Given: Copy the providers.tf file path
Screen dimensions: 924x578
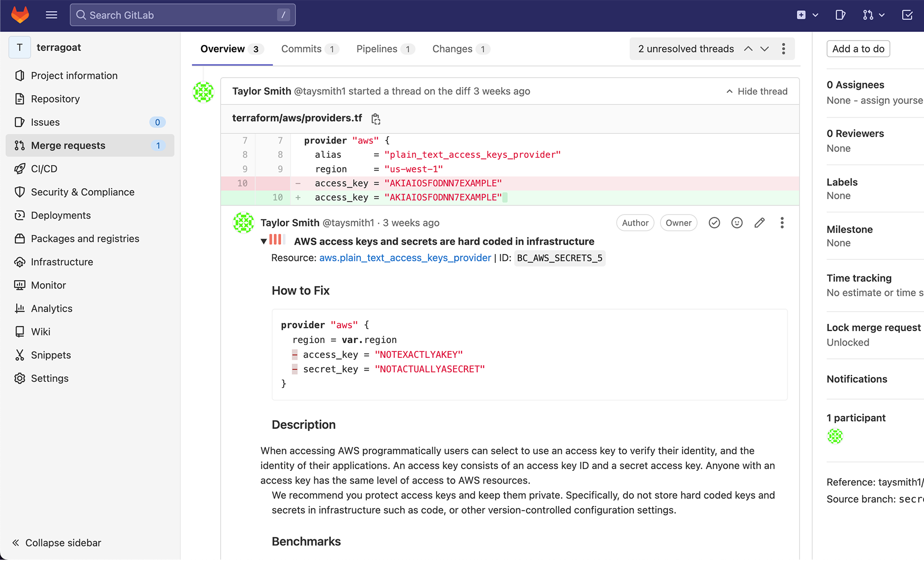Looking at the screenshot, I should pyautogui.click(x=375, y=118).
